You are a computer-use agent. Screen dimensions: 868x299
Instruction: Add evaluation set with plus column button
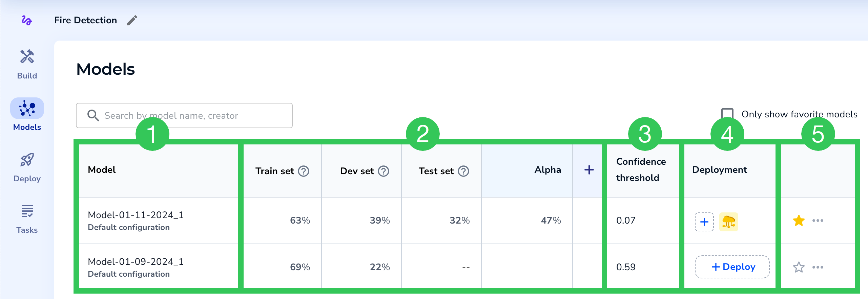click(589, 170)
